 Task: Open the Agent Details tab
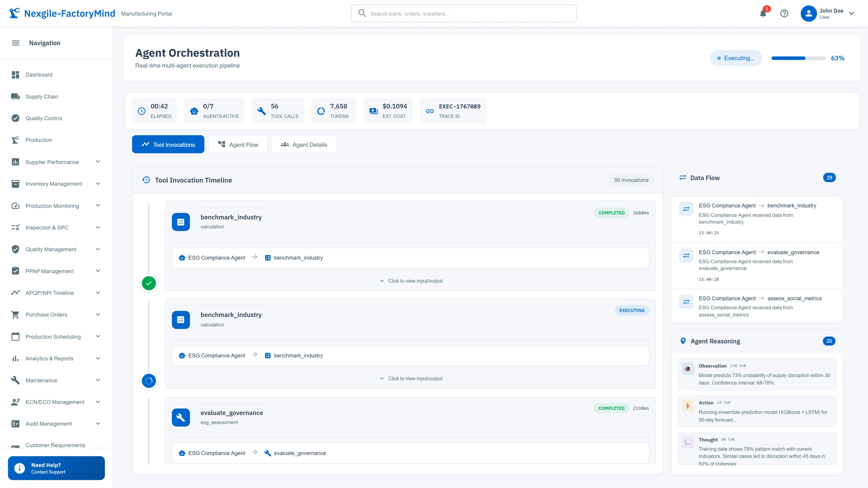tap(303, 144)
